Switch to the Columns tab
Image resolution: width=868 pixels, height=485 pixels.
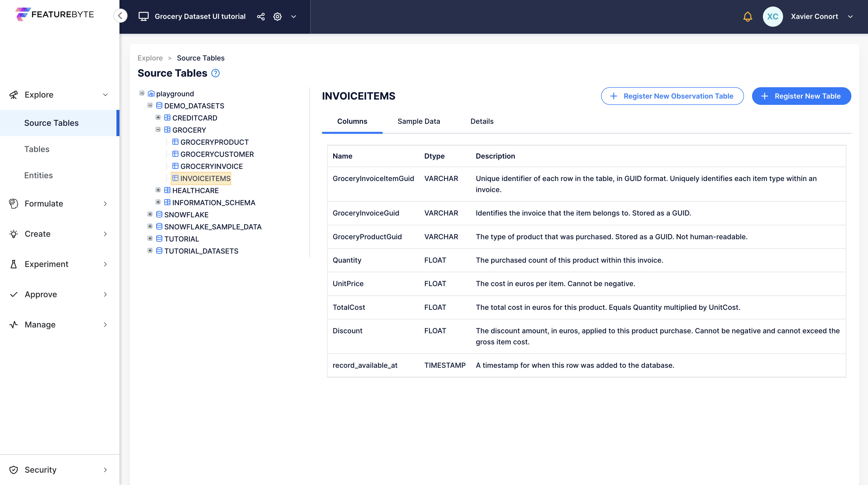click(x=352, y=121)
